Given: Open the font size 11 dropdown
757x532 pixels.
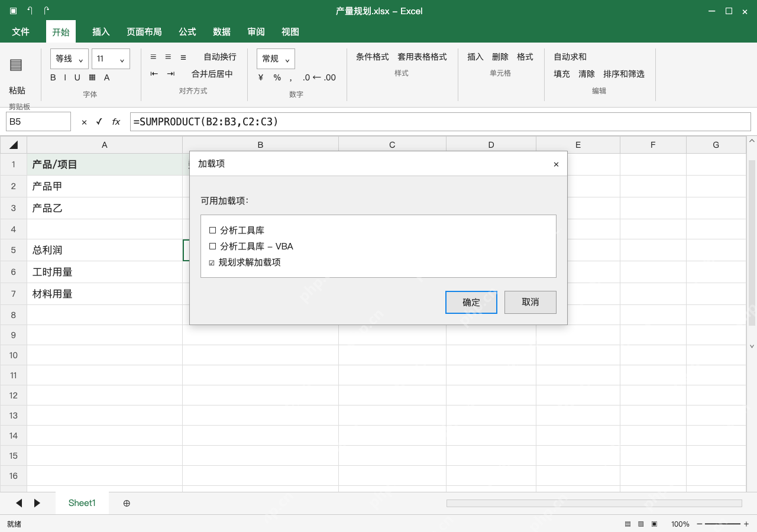Looking at the screenshot, I should pyautogui.click(x=111, y=59).
